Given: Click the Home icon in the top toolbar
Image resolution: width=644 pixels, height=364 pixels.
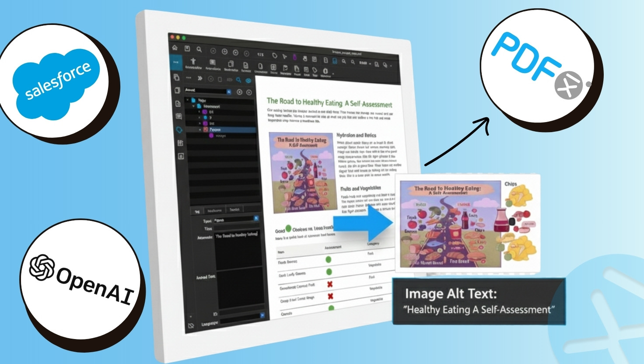Looking at the screenshot, I should pyautogui.click(x=175, y=48).
